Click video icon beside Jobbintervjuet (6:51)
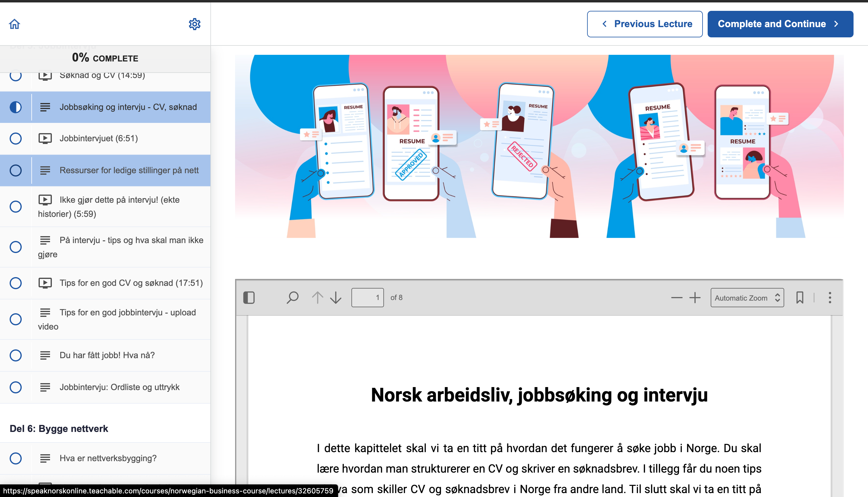 [45, 139]
